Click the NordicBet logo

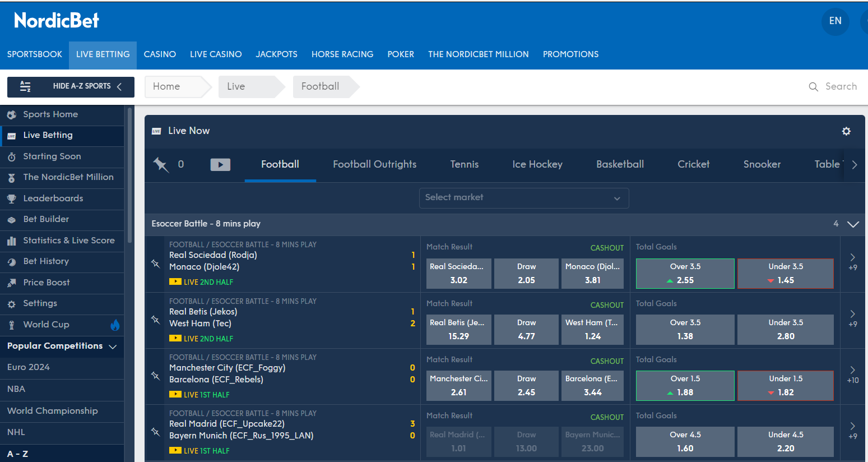coord(57,21)
